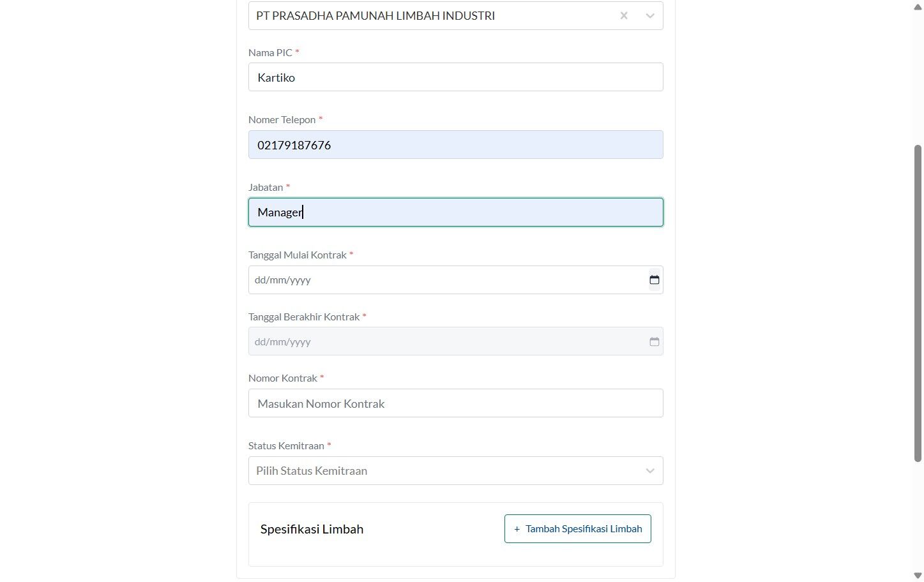Expand the company dropdown chevron
Screen dimensions: 924x582
(650, 15)
